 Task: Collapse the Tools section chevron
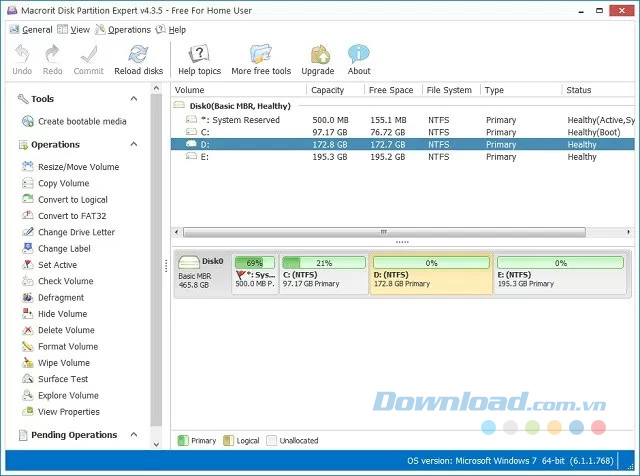pos(133,99)
